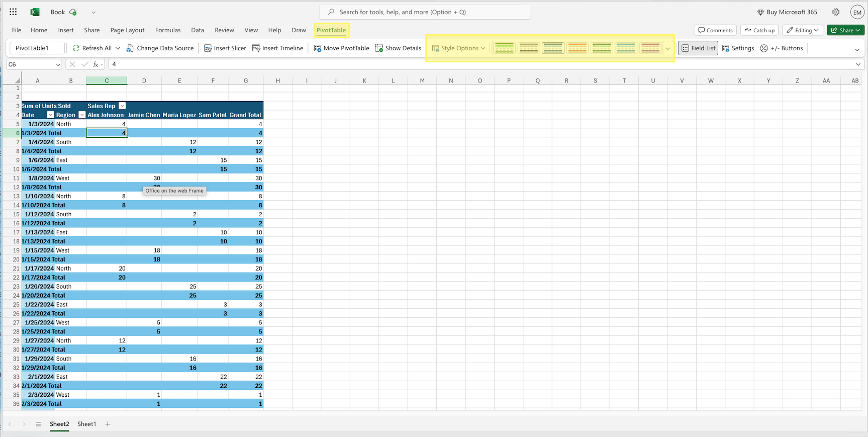Image resolution: width=868 pixels, height=437 pixels.
Task: Switch to the Formulas tab
Action: click(x=168, y=30)
